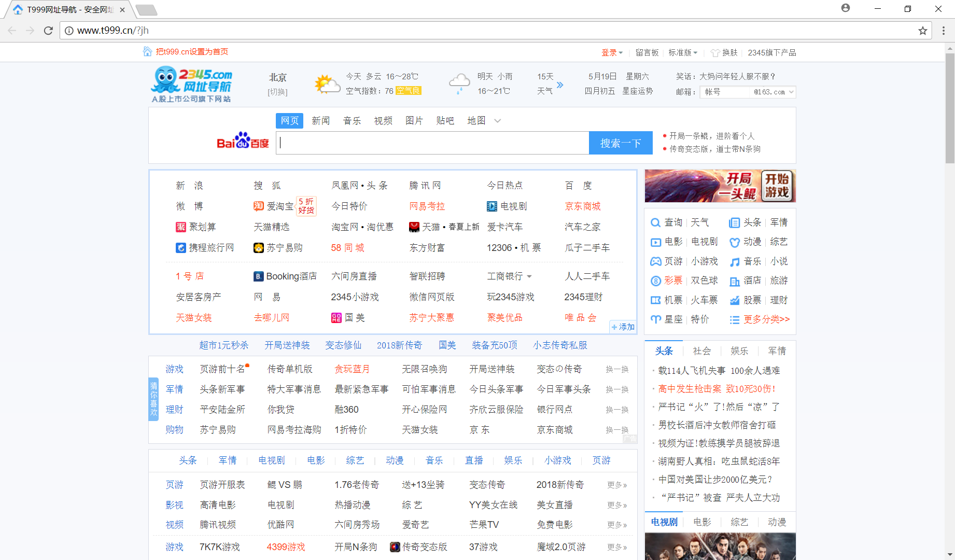Click the 搜索一下 search button
Viewport: 955px width, 560px height.
[x=621, y=143]
